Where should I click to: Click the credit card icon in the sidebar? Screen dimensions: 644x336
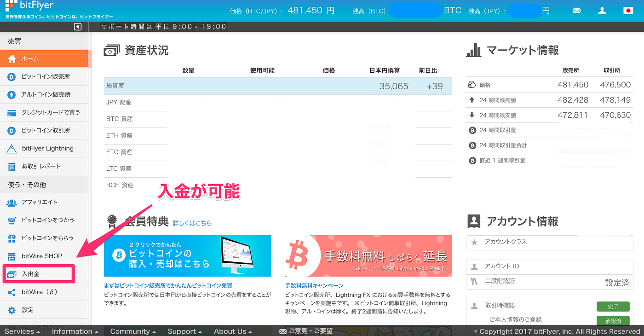(12, 113)
